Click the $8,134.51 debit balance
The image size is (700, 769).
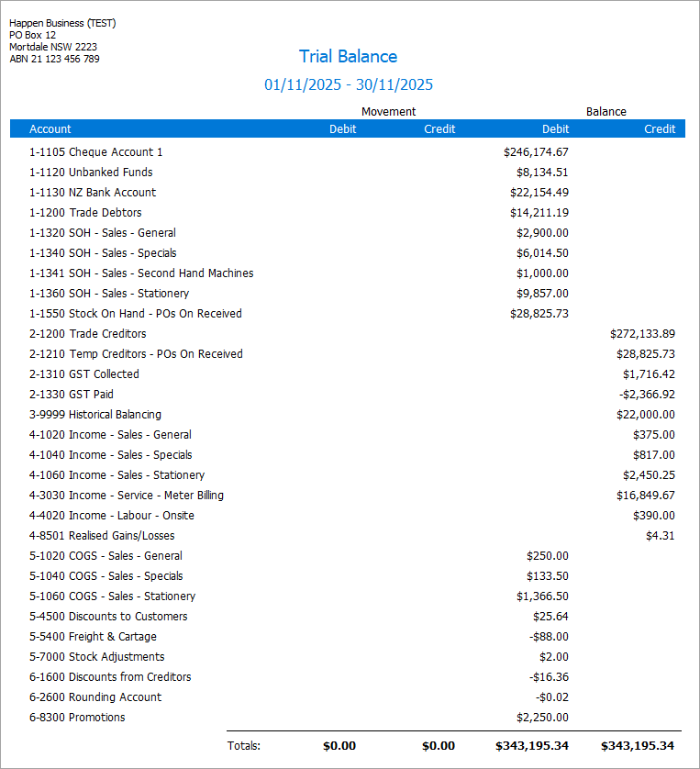[542, 173]
